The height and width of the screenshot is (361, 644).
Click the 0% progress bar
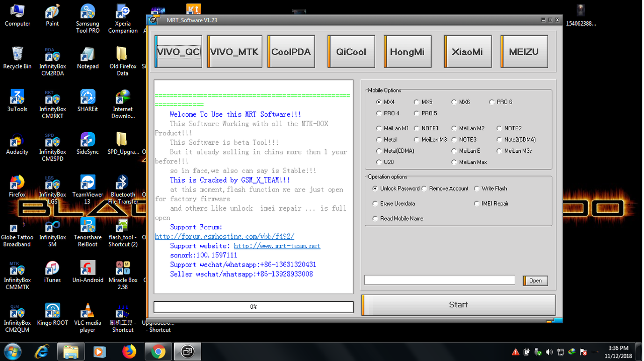(254, 307)
